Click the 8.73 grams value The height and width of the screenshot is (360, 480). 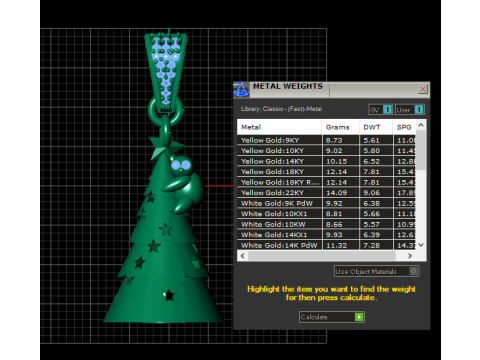(x=334, y=140)
